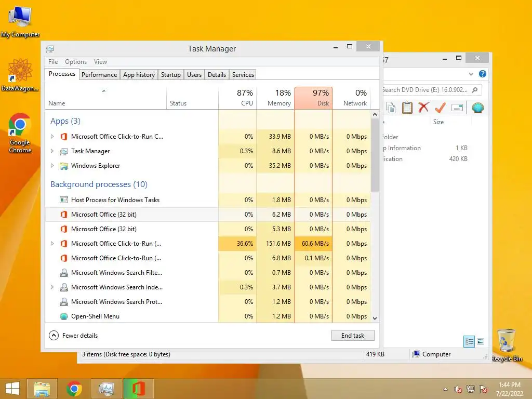Sort by Disk column header

coord(313,98)
